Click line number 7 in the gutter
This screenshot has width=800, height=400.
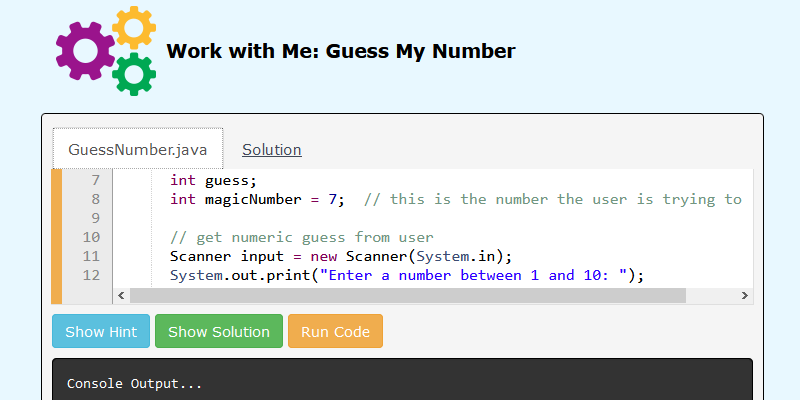click(x=95, y=180)
